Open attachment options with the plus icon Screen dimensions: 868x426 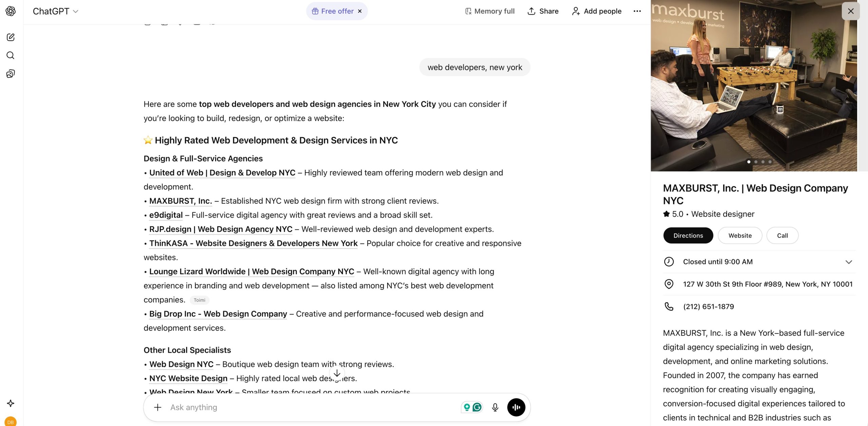coord(158,407)
